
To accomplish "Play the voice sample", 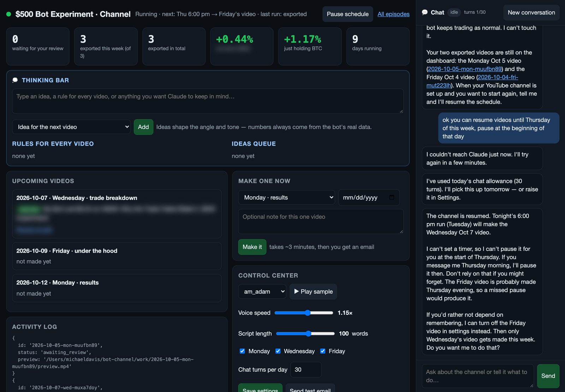I will pos(313,291).
